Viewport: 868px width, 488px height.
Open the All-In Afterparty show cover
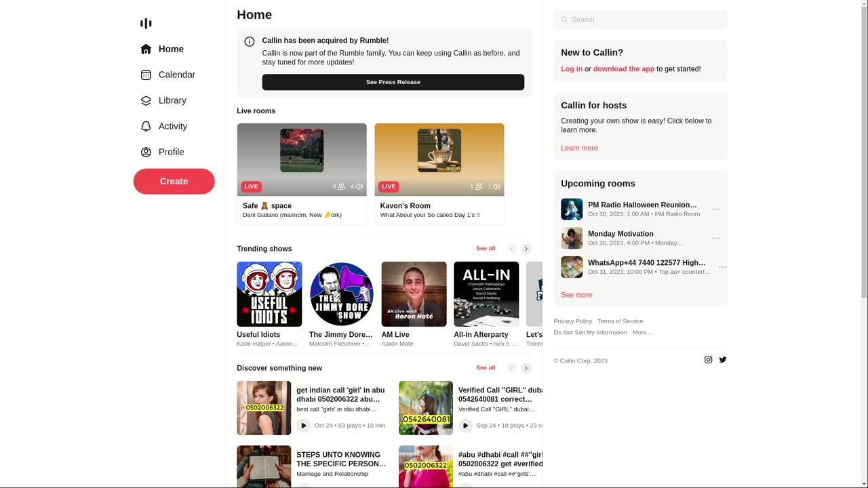click(x=486, y=294)
